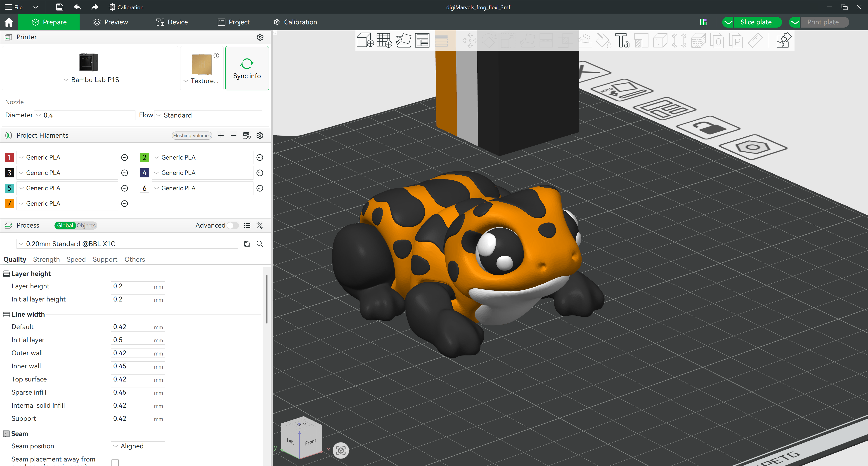Viewport: 868px width, 466px height.
Task: Click filament 7 orange color swatch
Action: tap(9, 204)
